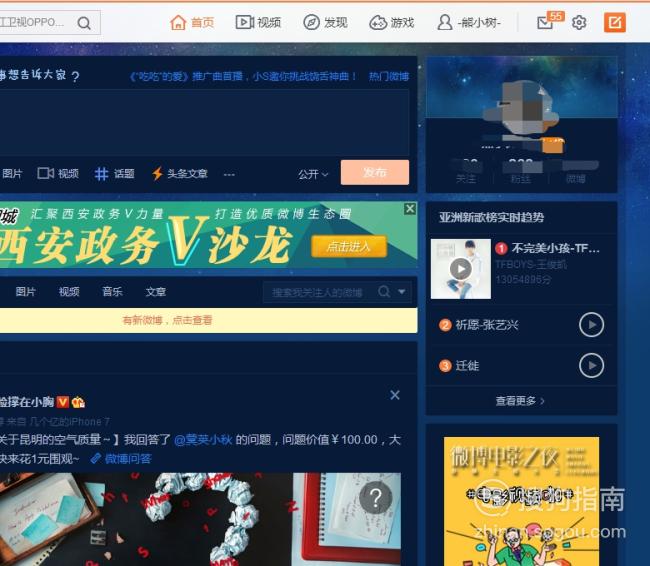Click inside the post composition text box
The width and height of the screenshot is (650, 566).
pos(204,122)
